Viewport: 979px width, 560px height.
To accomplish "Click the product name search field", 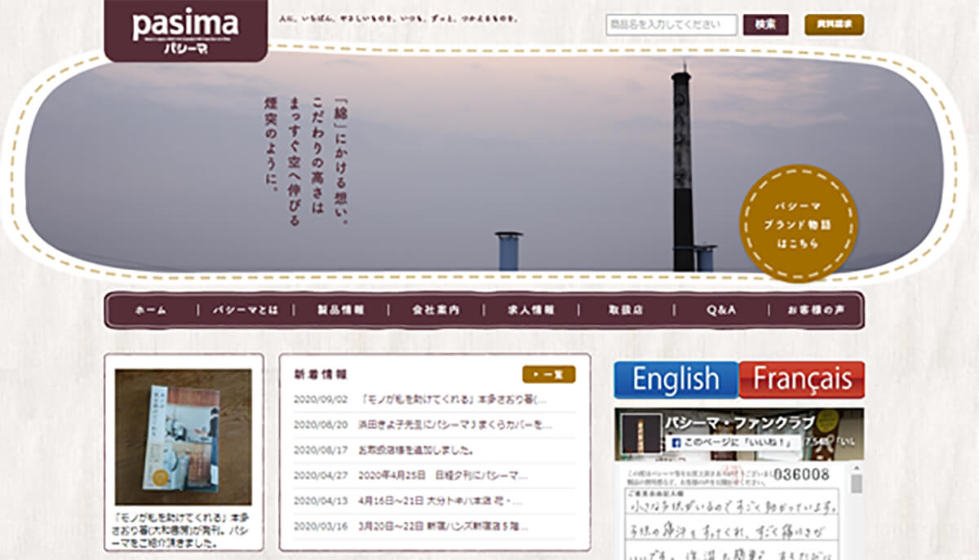I will click(671, 24).
